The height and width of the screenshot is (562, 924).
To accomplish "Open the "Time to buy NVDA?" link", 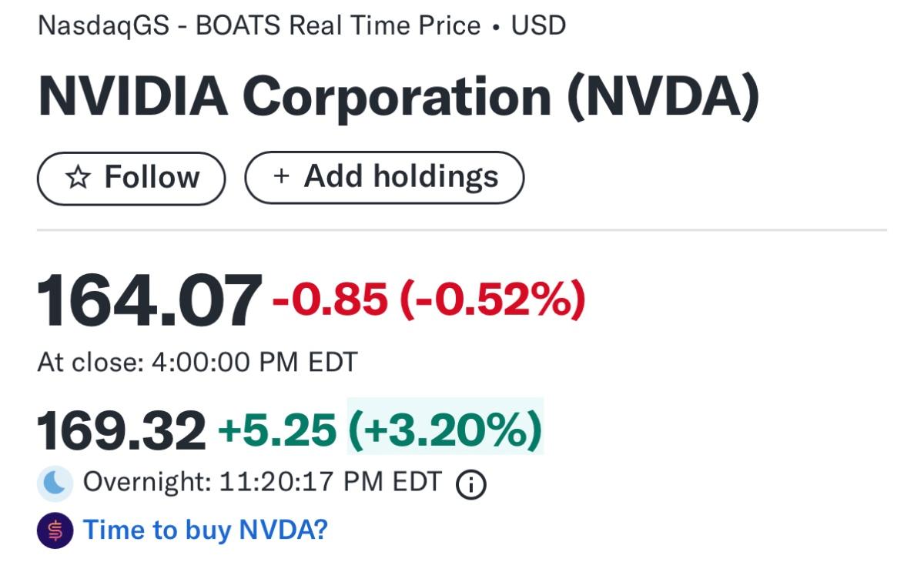I will click(x=205, y=530).
